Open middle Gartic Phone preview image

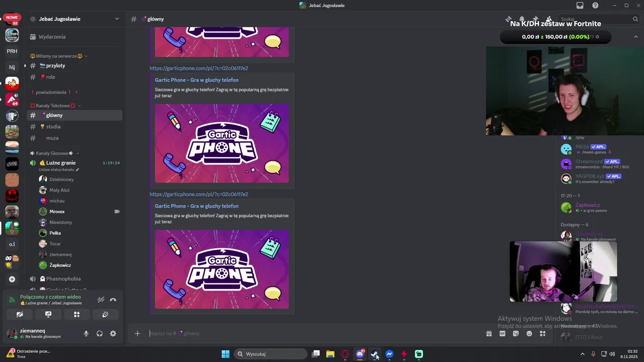(x=222, y=143)
